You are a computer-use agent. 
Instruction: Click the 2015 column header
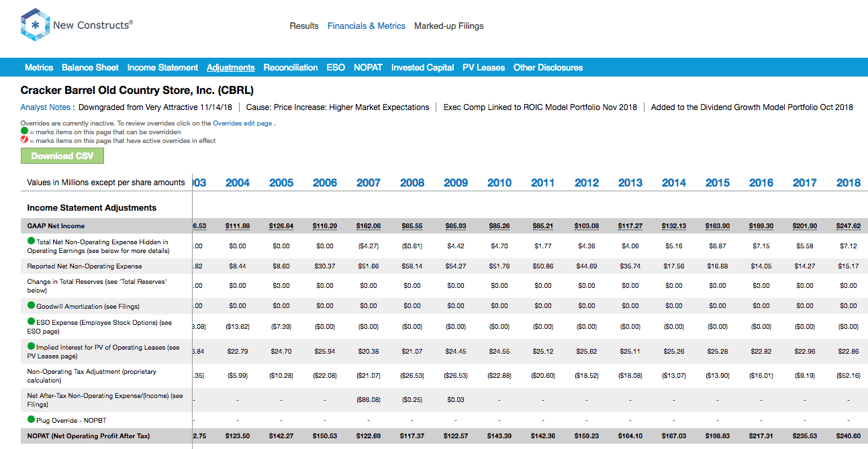[718, 183]
